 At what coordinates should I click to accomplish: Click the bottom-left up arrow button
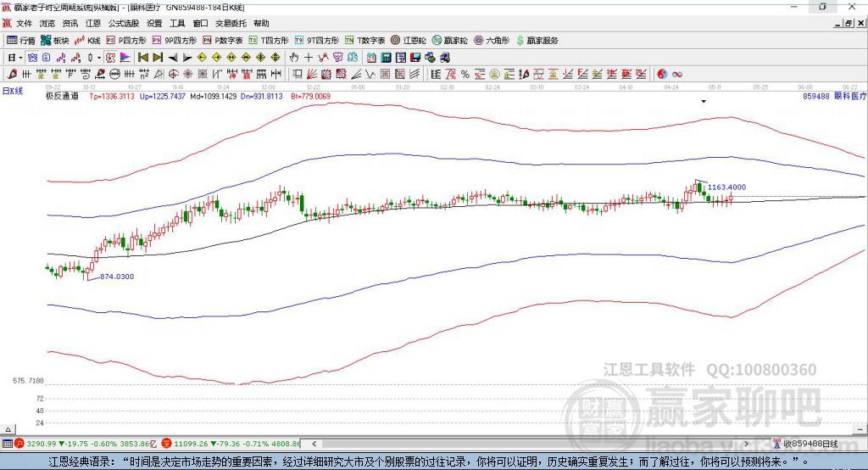[x=8, y=429]
